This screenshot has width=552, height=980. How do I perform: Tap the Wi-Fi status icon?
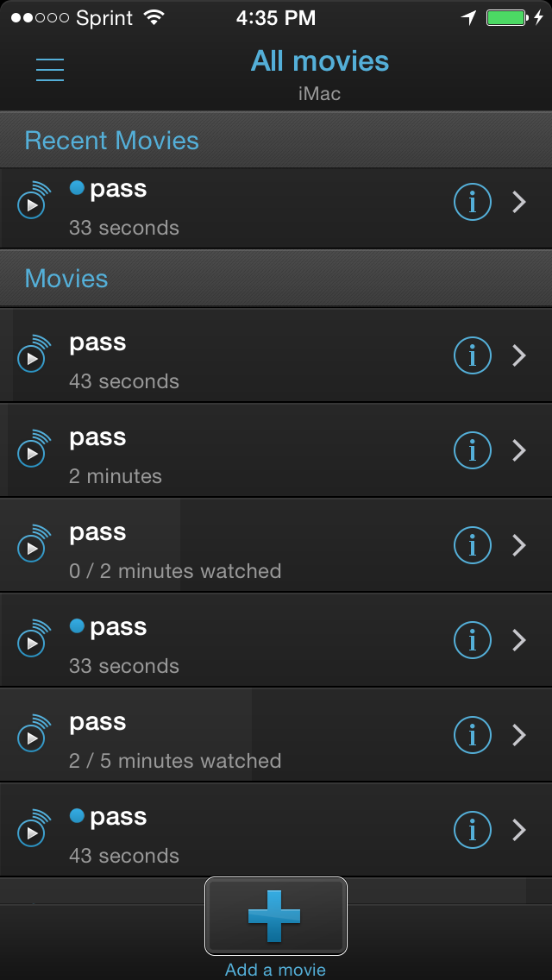click(x=154, y=17)
